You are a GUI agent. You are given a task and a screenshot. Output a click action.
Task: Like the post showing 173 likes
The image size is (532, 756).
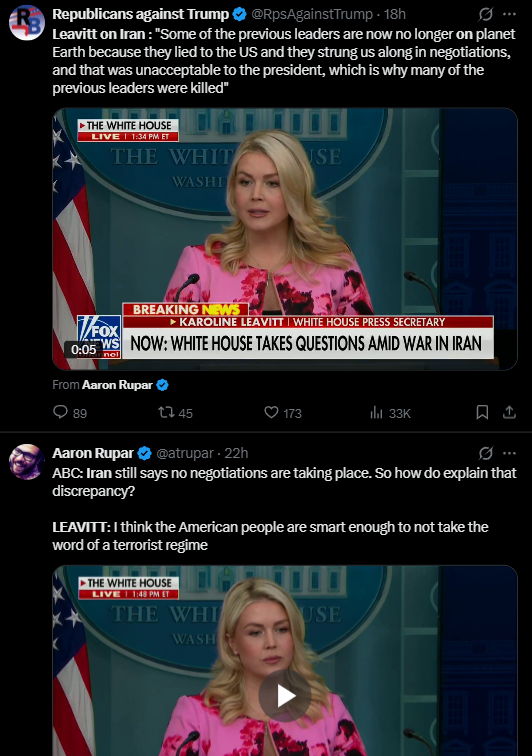tap(272, 412)
